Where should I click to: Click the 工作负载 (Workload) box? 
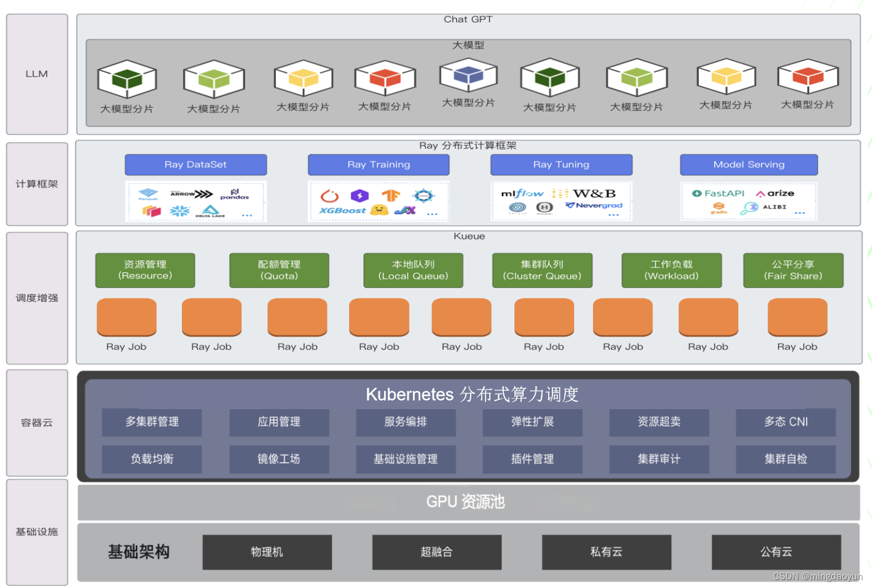click(672, 270)
